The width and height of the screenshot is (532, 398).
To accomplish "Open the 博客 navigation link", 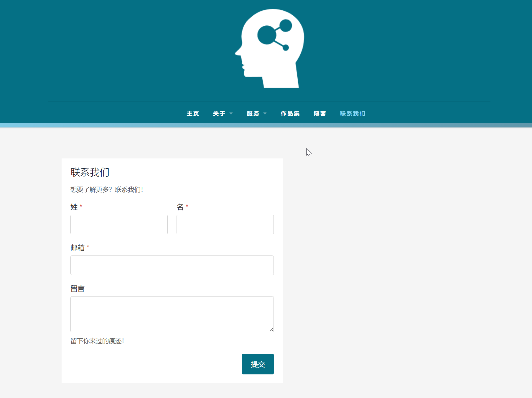I will click(320, 114).
